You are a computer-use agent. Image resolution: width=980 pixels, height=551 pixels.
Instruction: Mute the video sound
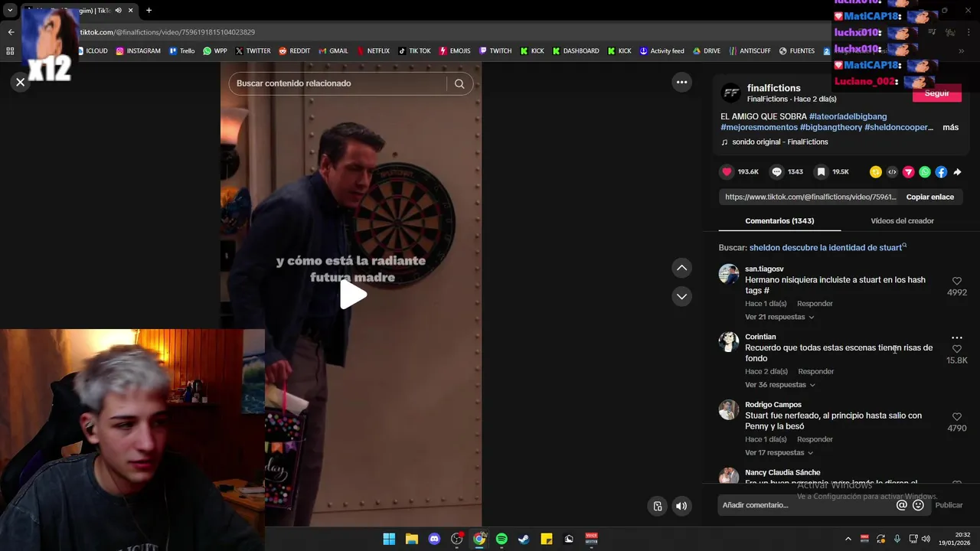coord(681,506)
